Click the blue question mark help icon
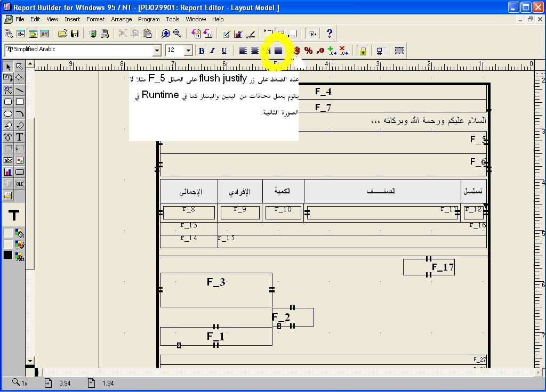This screenshot has height=392, width=546. tap(329, 34)
